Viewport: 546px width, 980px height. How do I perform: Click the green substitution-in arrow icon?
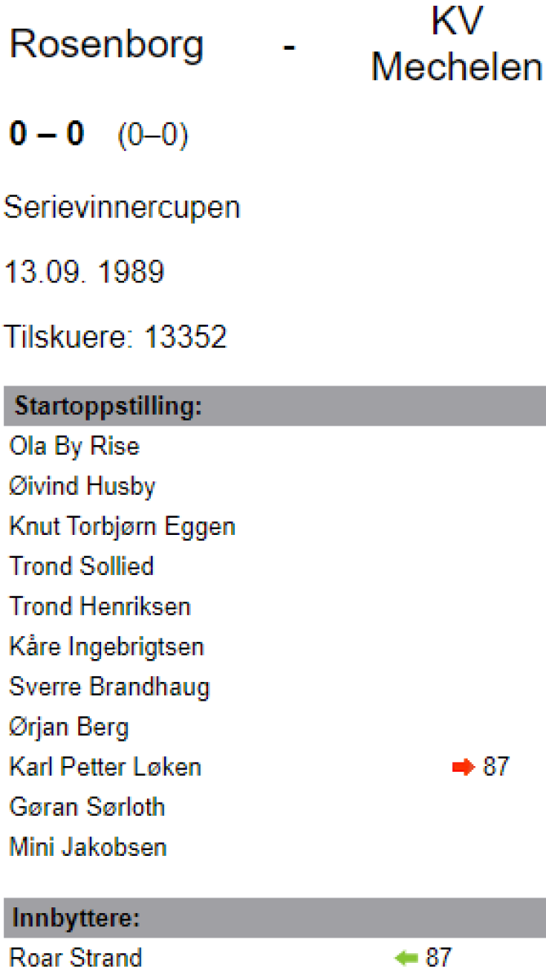[406, 958]
